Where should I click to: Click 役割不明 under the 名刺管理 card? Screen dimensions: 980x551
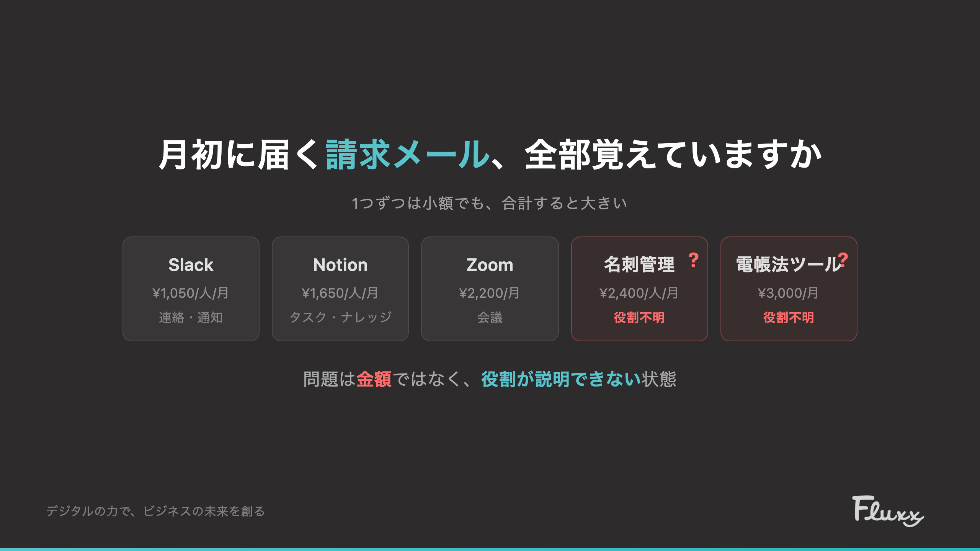coord(639,318)
